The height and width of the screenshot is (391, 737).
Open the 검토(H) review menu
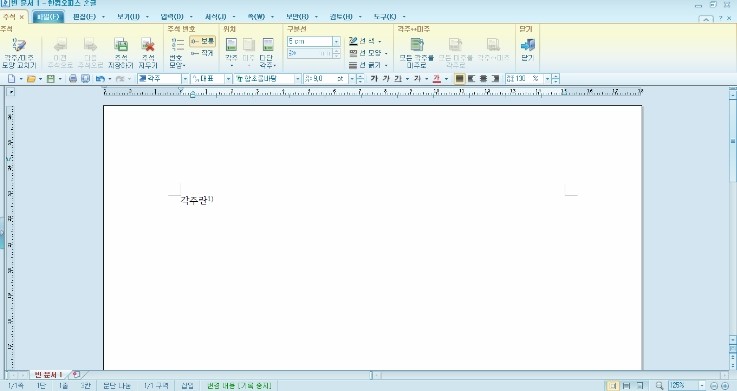pyautogui.click(x=341, y=17)
